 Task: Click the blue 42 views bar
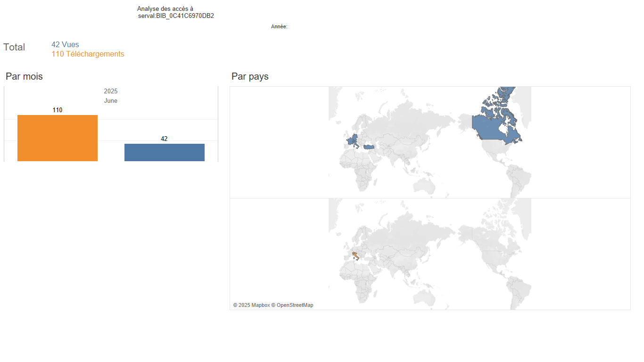(x=165, y=152)
